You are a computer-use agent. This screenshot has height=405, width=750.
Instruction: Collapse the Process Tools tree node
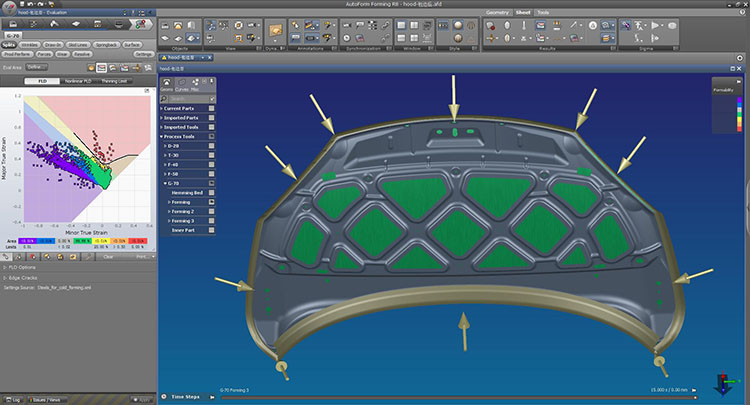pyautogui.click(x=163, y=136)
